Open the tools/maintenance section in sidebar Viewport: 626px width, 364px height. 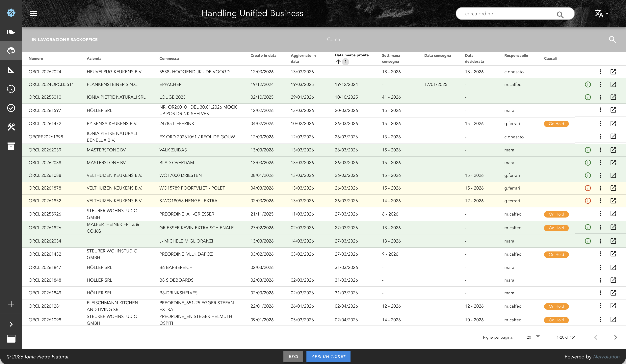(x=11, y=127)
